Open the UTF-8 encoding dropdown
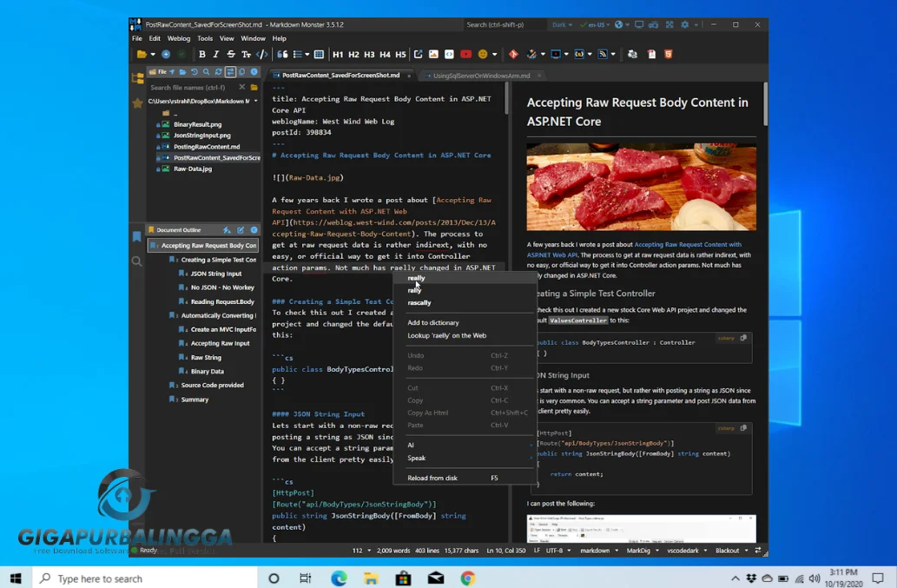This screenshot has width=897, height=588. [558, 551]
